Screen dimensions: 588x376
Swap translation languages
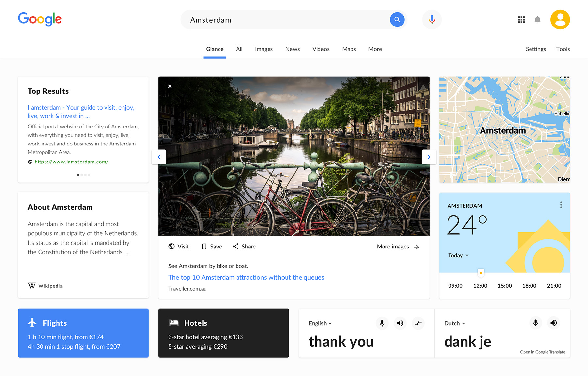(418, 323)
